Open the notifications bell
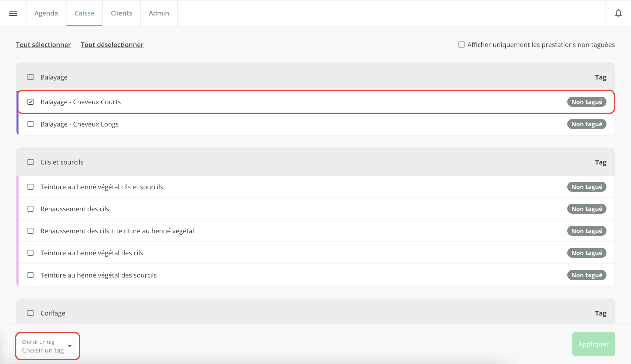631x364 pixels. (x=618, y=13)
